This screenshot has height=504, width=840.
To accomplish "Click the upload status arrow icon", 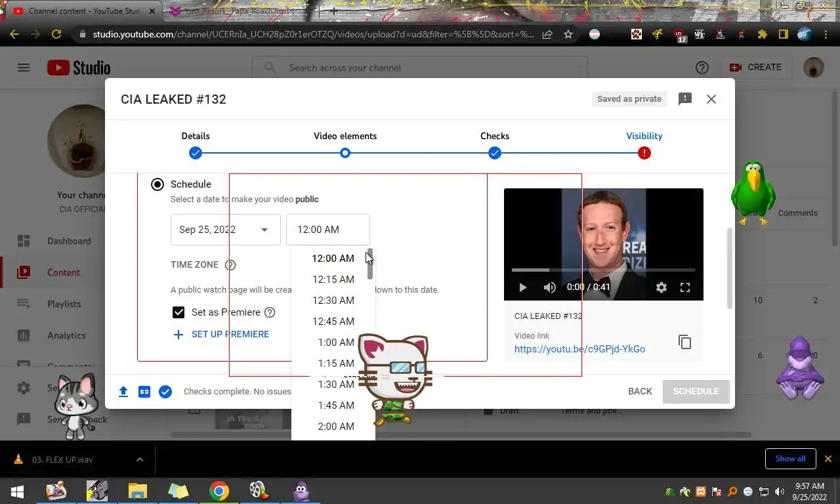I will [x=123, y=392].
